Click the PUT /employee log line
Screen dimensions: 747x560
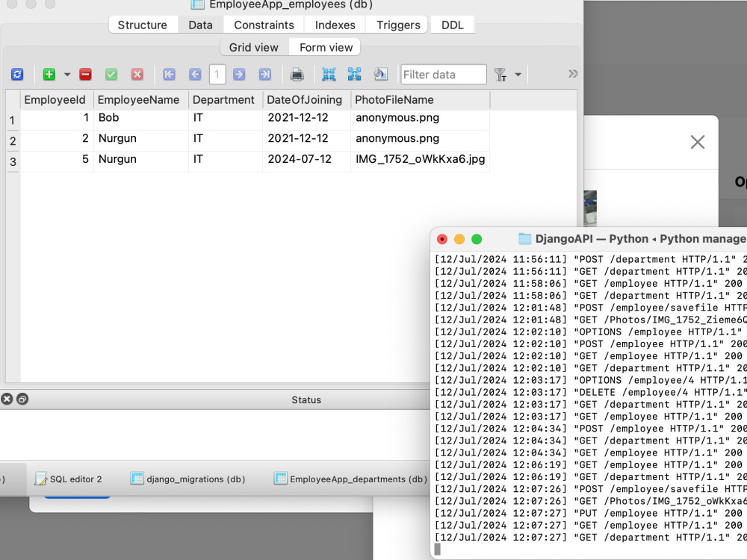pos(590,514)
